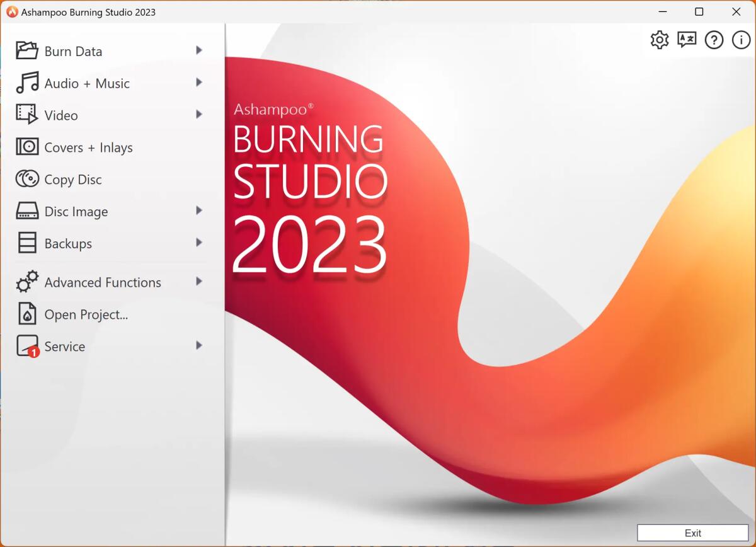Click the Advanced Functions gears icon
Screen dimensions: 756x547
pyautogui.click(x=26, y=282)
